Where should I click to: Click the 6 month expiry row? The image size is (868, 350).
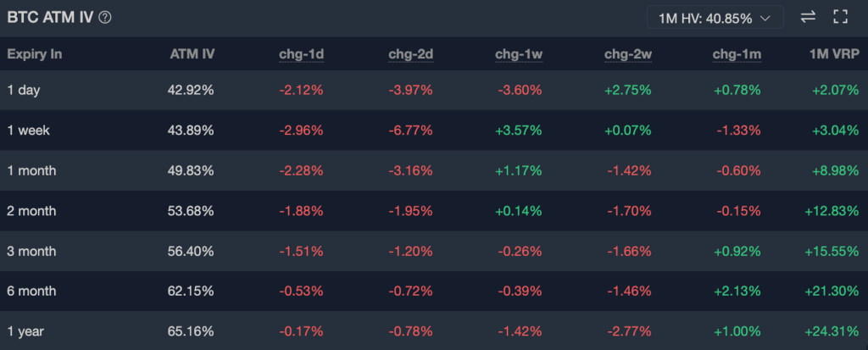[31, 292]
